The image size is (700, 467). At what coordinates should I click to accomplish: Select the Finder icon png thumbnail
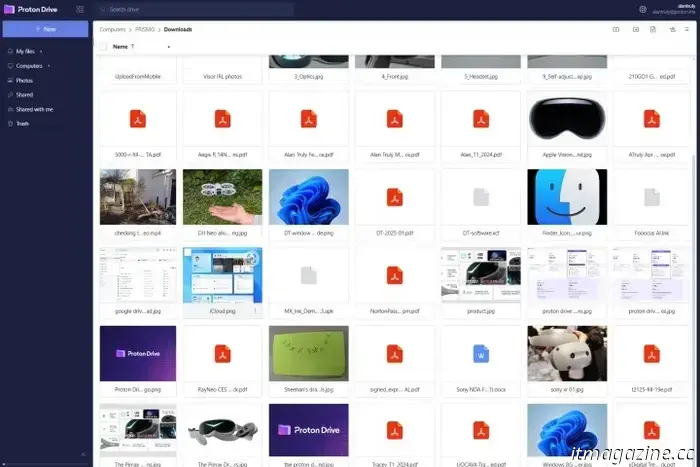point(567,197)
